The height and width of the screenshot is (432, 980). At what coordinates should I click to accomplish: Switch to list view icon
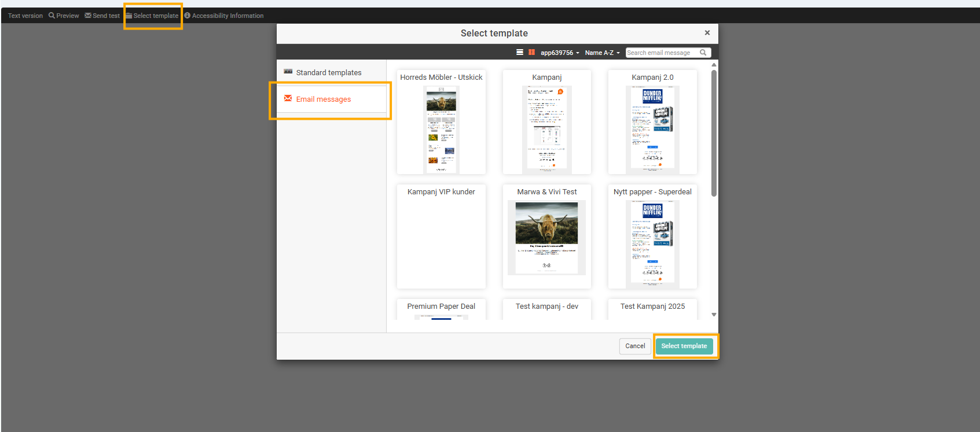(x=520, y=52)
